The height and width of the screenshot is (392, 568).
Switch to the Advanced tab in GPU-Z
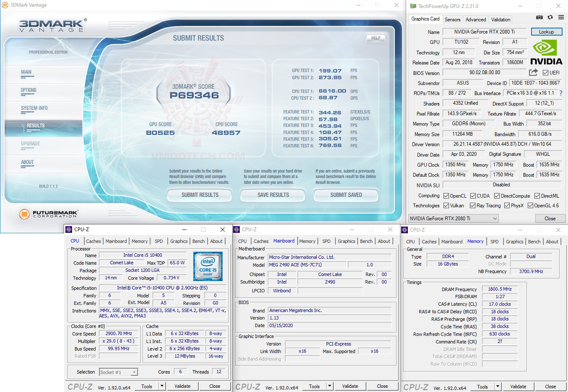(476, 20)
